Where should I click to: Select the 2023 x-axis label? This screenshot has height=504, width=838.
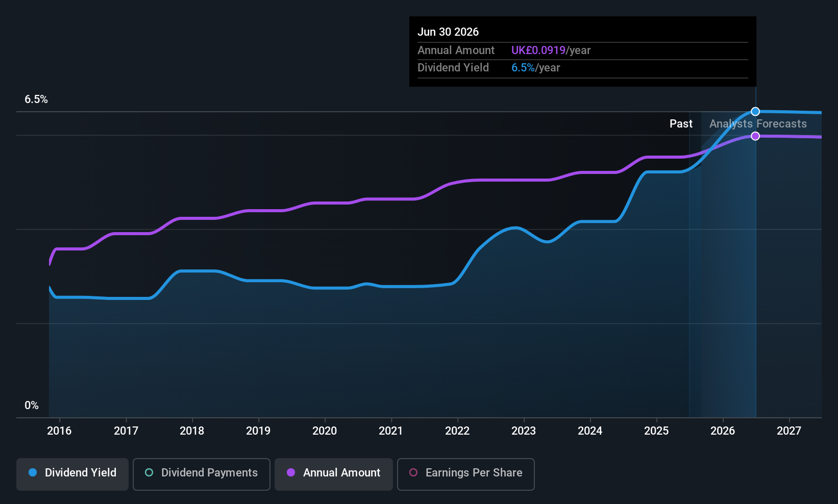click(x=524, y=431)
